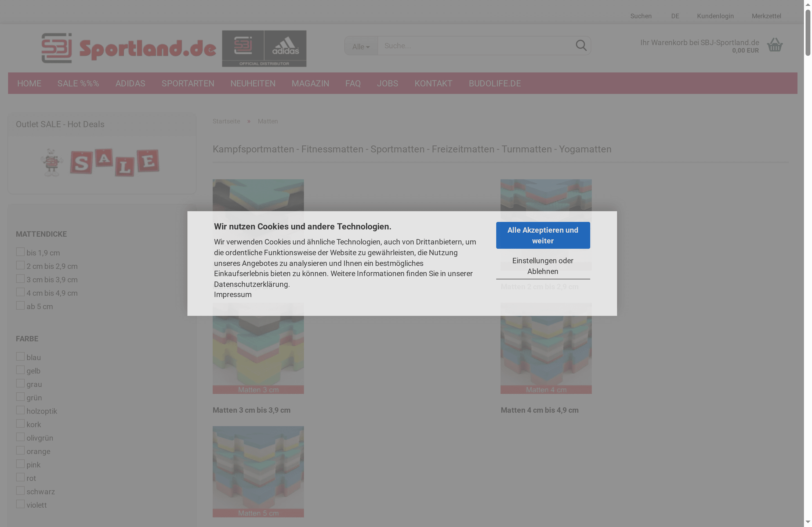Click the adidas Official Distributor badge
The height and width of the screenshot is (527, 812).
[264, 48]
